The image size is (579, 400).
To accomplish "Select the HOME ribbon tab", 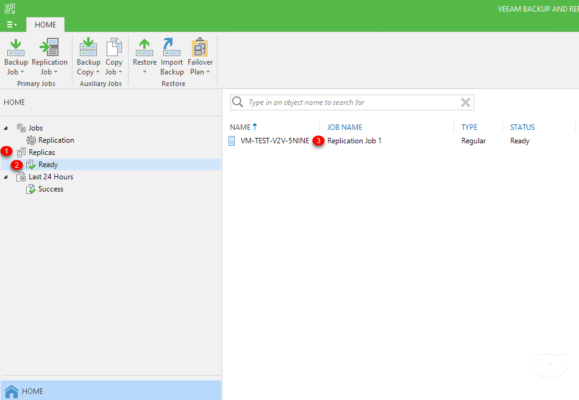I will click(x=45, y=25).
